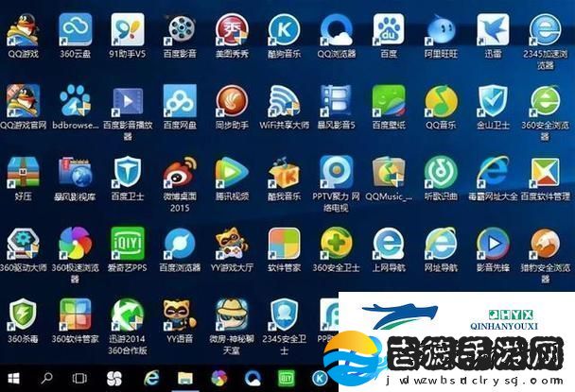Image resolution: width=575 pixels, height=392 pixels.
Task: Open 酷狗音乐 desktop icon
Action: pyautogui.click(x=285, y=30)
